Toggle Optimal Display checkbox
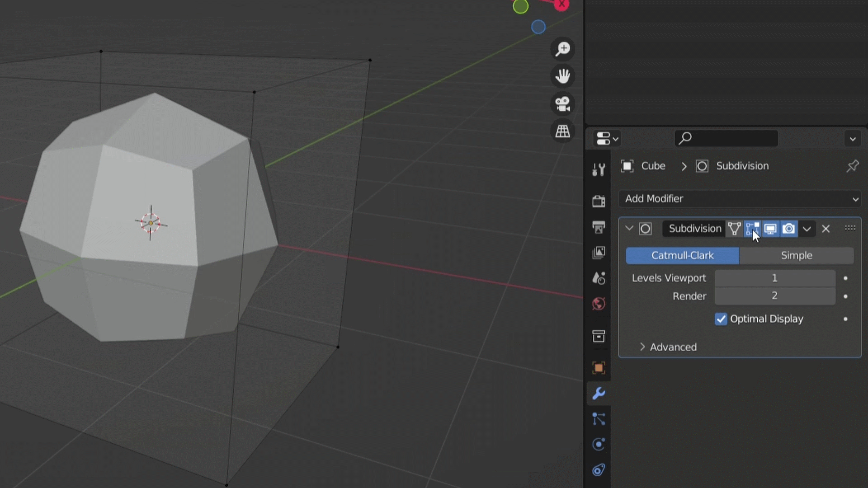Viewport: 868px width, 488px height. tap(721, 319)
